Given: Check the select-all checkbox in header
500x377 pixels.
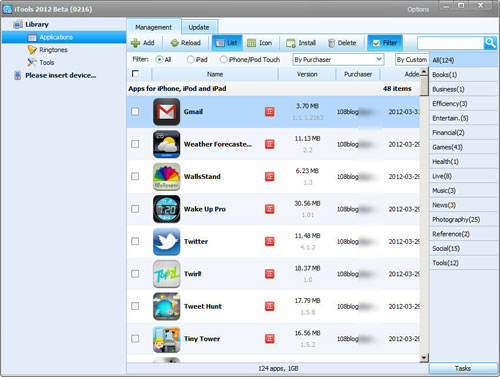Looking at the screenshot, I should click(x=135, y=73).
